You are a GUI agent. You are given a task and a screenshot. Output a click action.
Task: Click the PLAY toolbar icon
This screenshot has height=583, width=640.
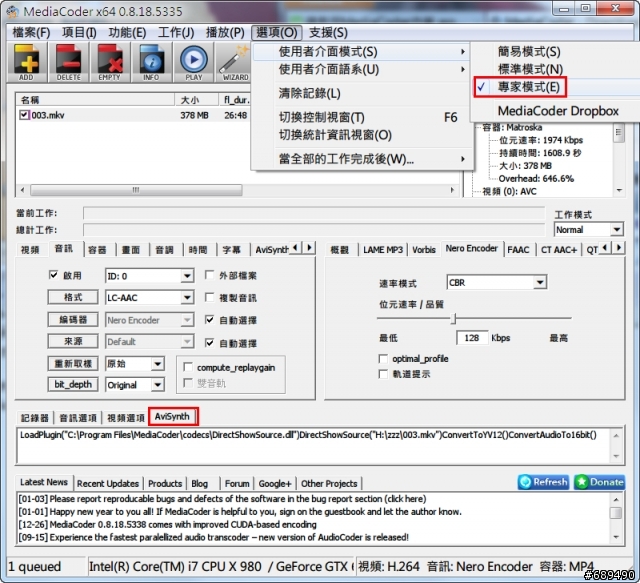click(x=194, y=62)
